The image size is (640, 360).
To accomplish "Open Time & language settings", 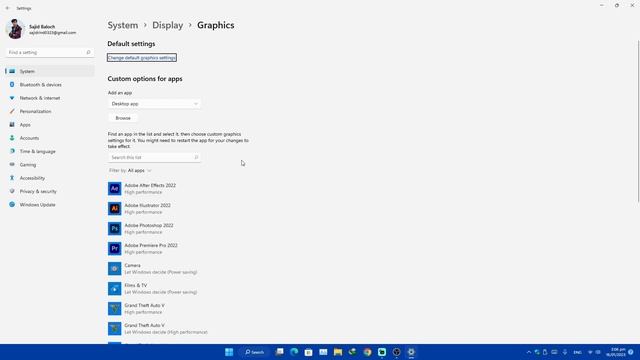I will pyautogui.click(x=50, y=151).
